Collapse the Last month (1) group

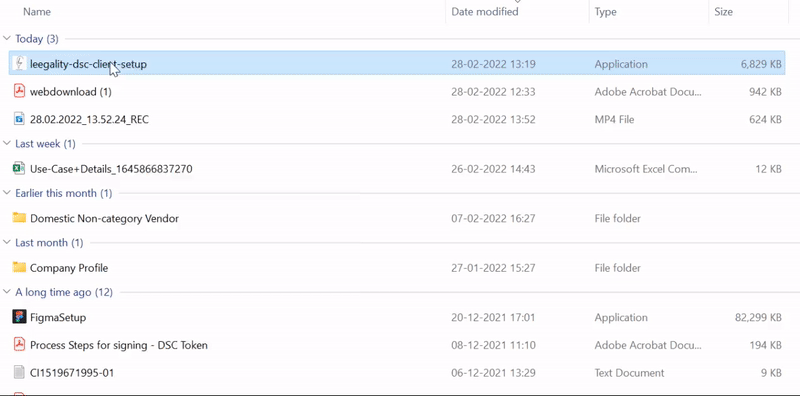pyautogui.click(x=7, y=242)
